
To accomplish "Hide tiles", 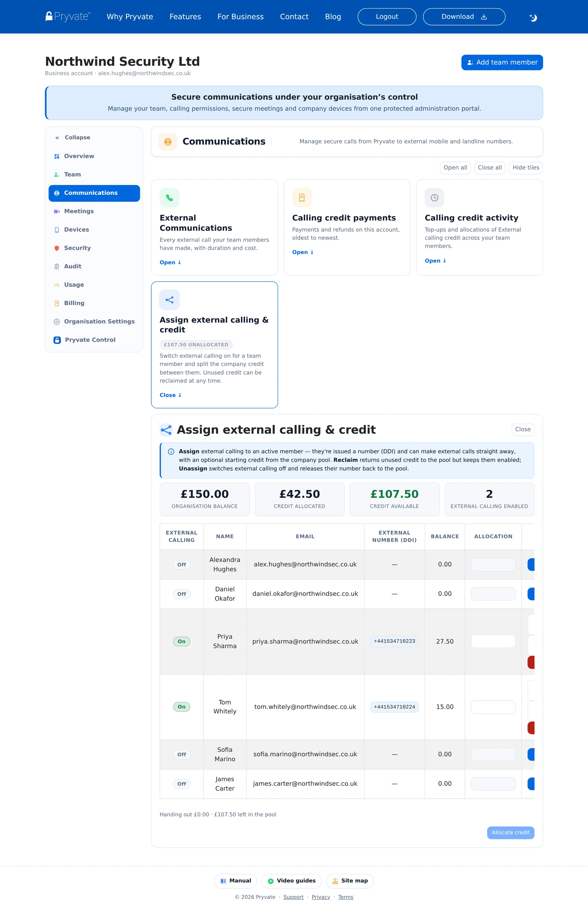I will tap(526, 168).
